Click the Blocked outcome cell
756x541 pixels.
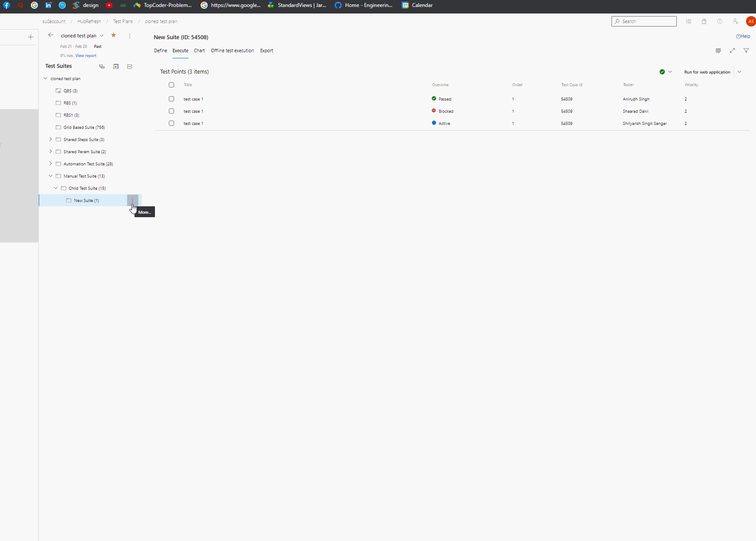443,111
